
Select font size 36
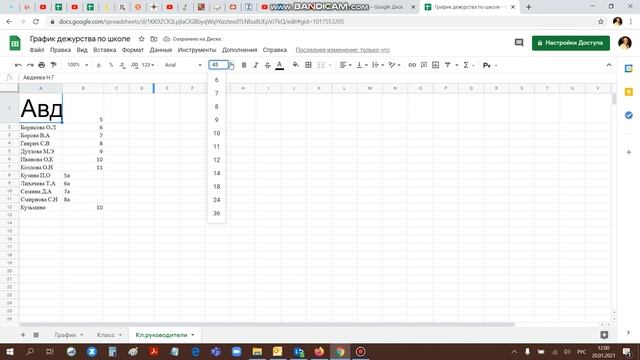coord(216,213)
